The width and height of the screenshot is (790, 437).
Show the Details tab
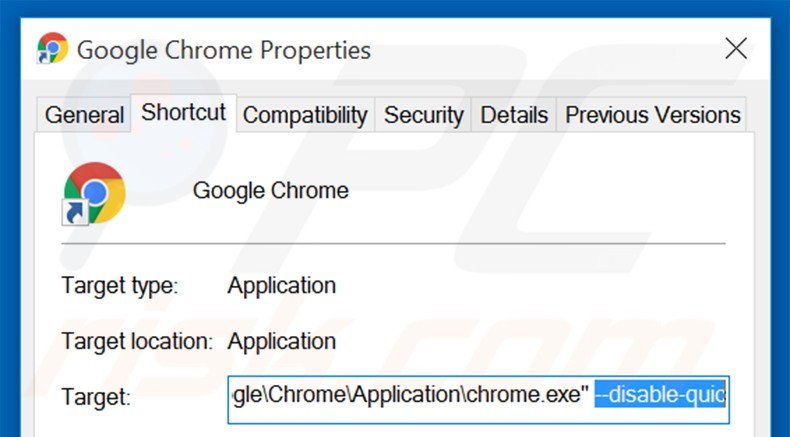click(x=514, y=116)
